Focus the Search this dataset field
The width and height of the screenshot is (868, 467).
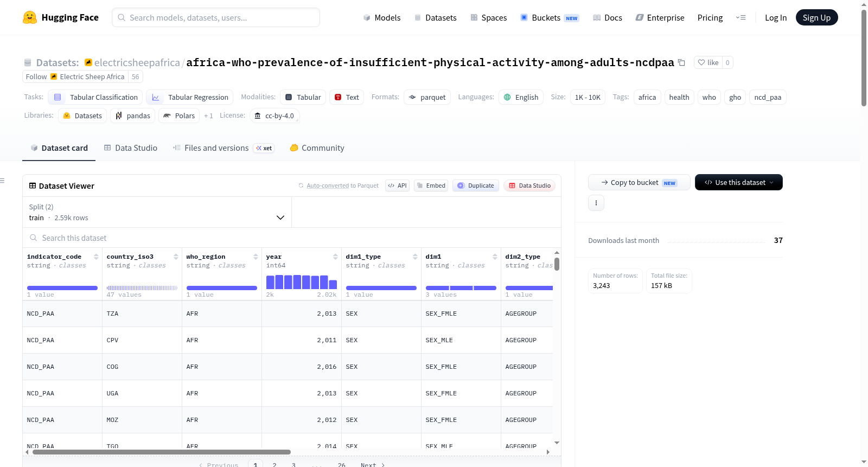(x=292, y=238)
